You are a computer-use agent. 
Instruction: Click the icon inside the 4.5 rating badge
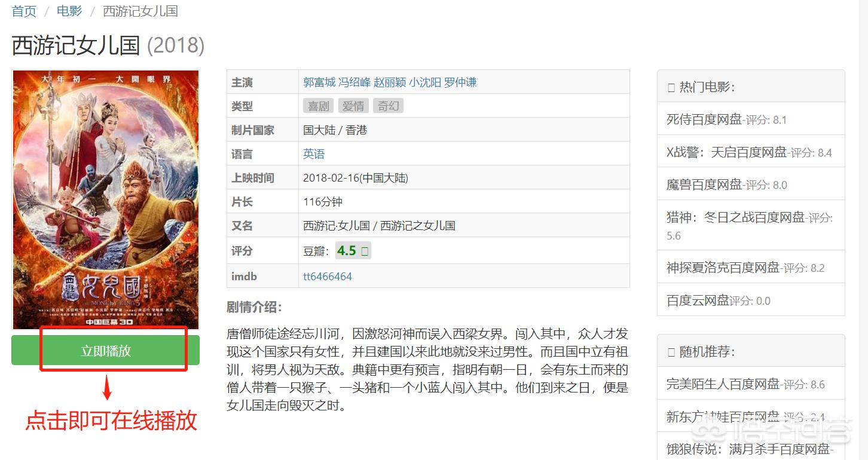point(365,251)
